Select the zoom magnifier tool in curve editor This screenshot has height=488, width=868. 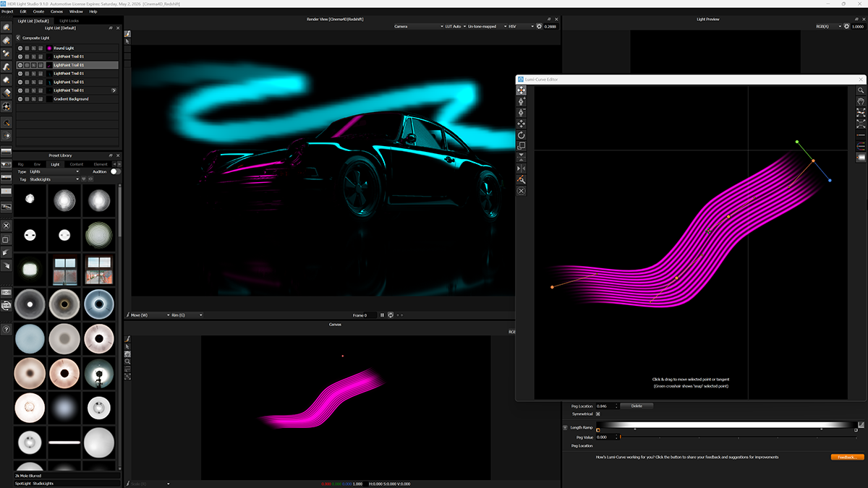861,90
